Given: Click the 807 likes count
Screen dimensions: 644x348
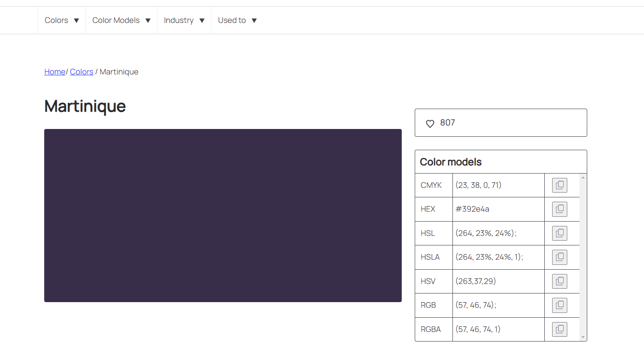Looking at the screenshot, I should pos(448,123).
